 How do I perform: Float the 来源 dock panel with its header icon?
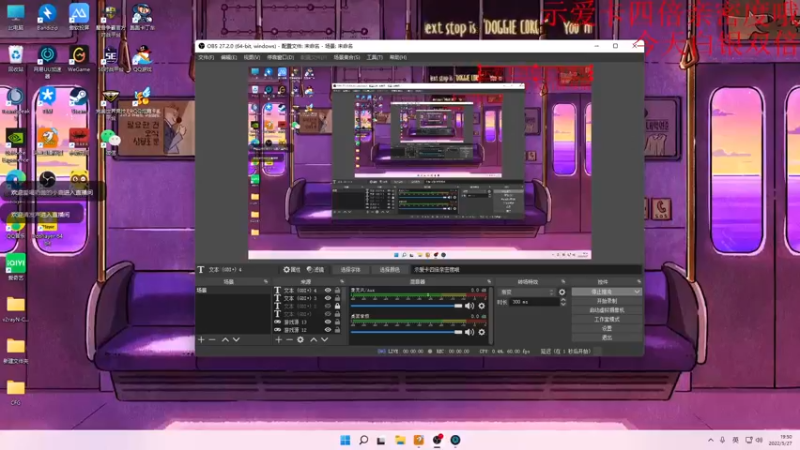click(x=342, y=282)
